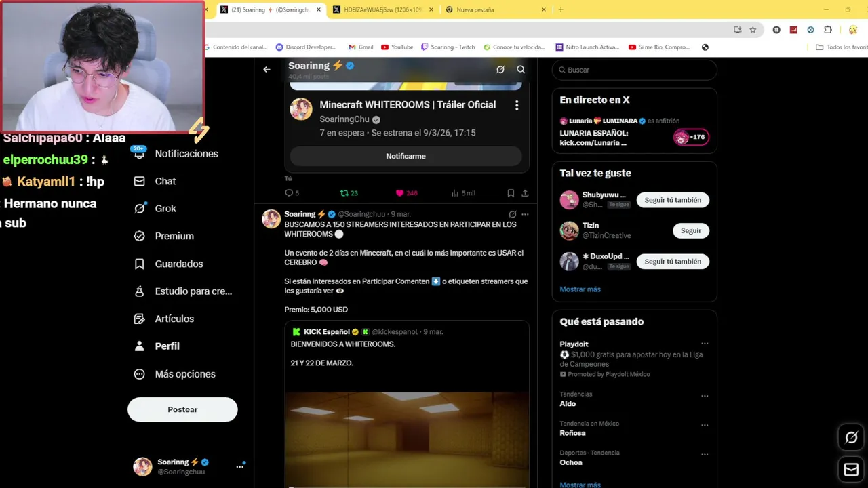Open the floating Grok button

tap(851, 438)
